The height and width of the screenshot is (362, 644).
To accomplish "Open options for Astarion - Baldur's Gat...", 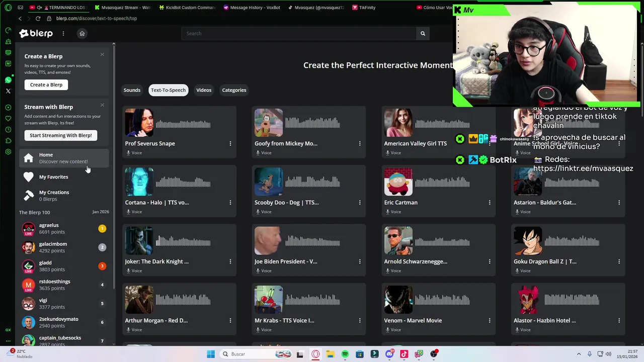I will pyautogui.click(x=619, y=203).
